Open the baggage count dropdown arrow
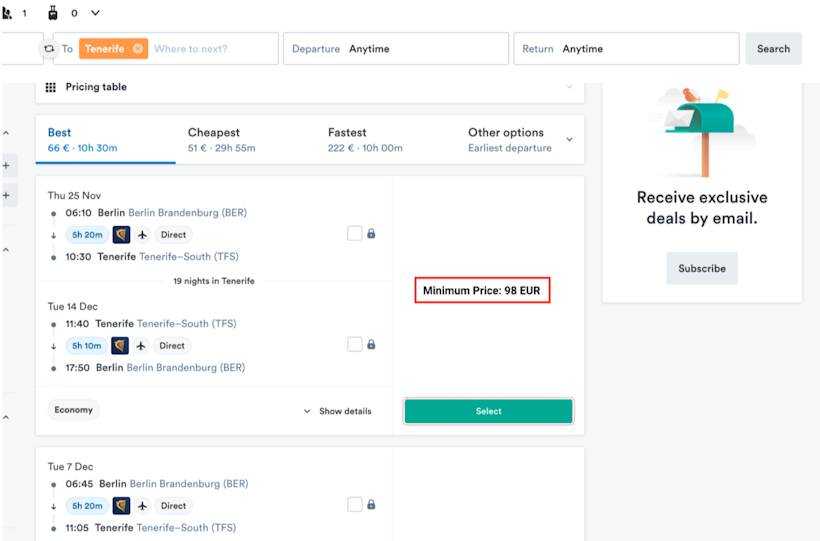Viewport: 820px width, 541px height. (95, 13)
